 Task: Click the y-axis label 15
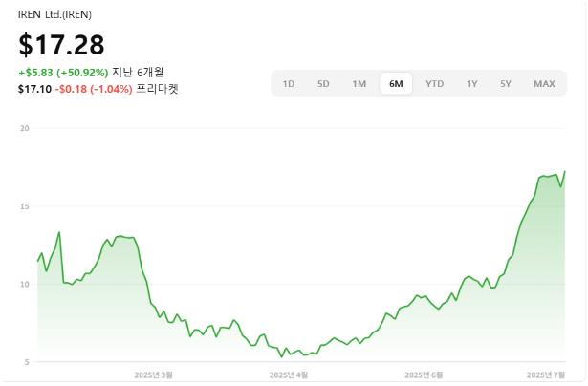pos(24,206)
